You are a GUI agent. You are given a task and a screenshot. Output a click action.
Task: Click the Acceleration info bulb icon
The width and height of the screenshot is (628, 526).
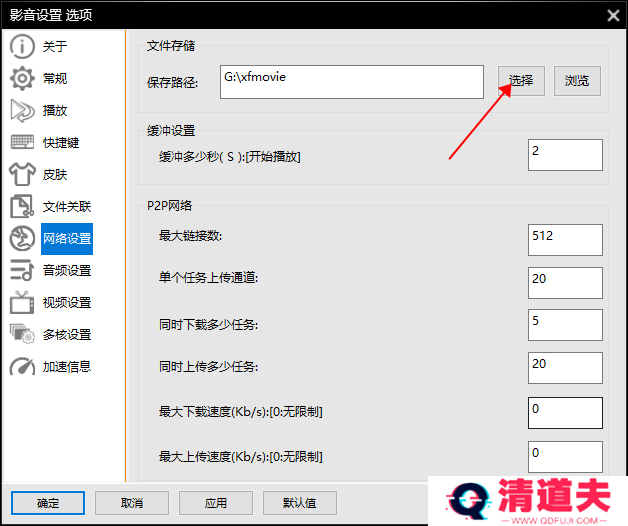click(22, 367)
